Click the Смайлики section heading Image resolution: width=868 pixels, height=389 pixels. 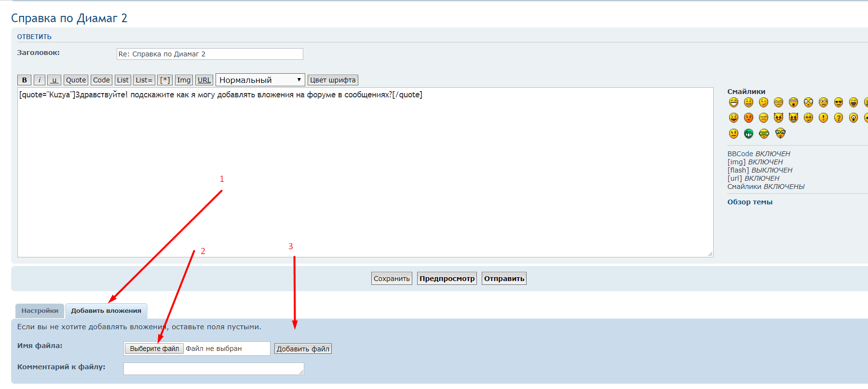746,92
